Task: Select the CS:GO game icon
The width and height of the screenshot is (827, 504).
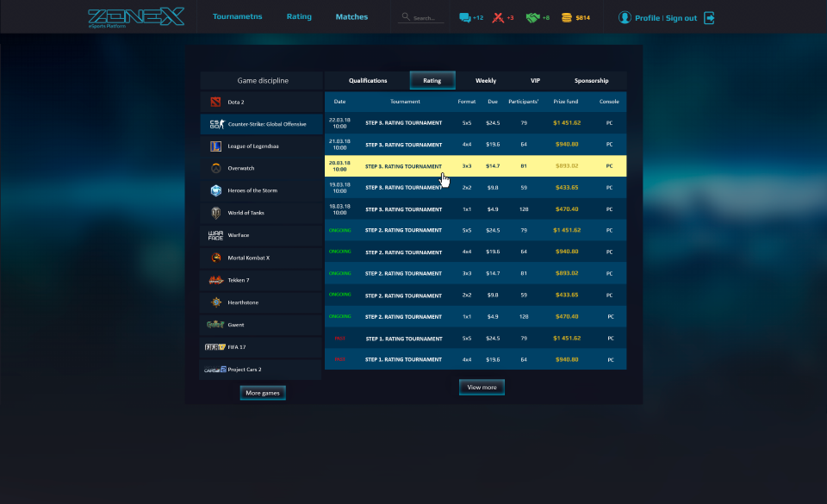Action: click(217, 124)
